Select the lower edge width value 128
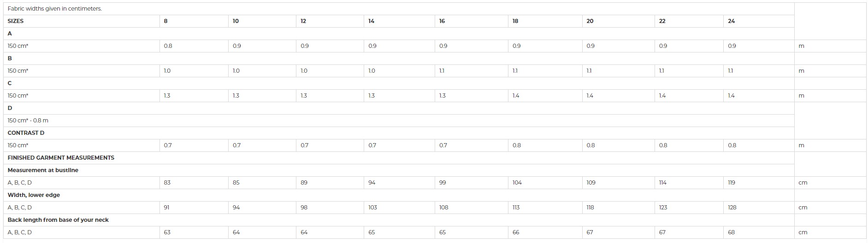The width and height of the screenshot is (868, 243). pos(732,208)
